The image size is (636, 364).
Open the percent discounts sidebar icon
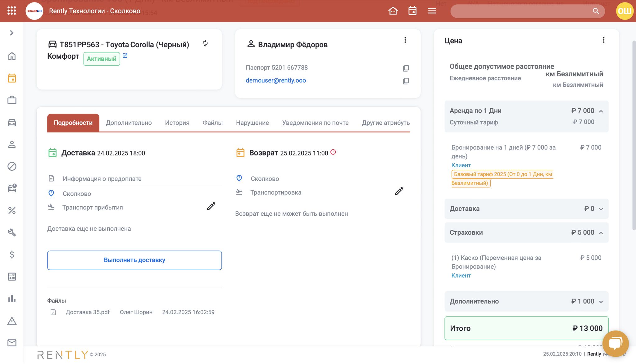(12, 210)
